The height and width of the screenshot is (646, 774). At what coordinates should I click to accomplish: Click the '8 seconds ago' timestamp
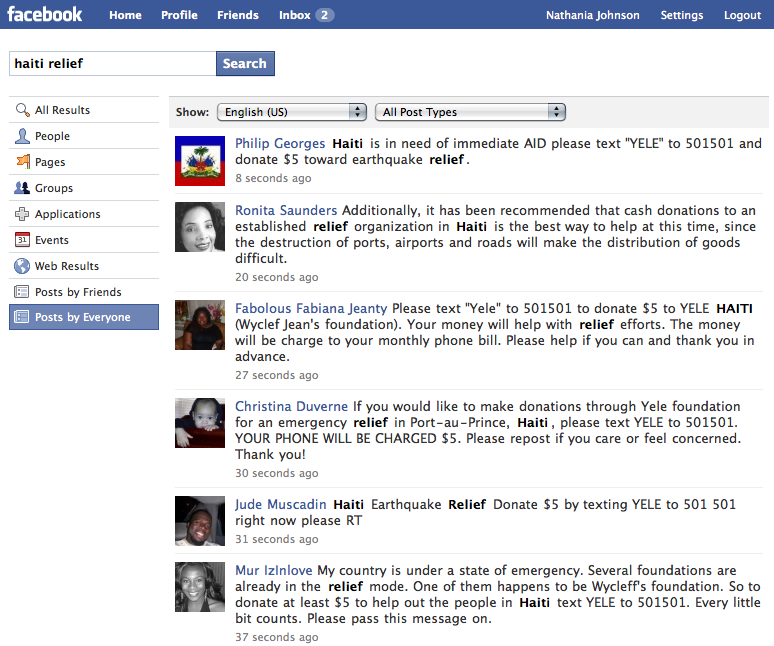pyautogui.click(x=273, y=178)
